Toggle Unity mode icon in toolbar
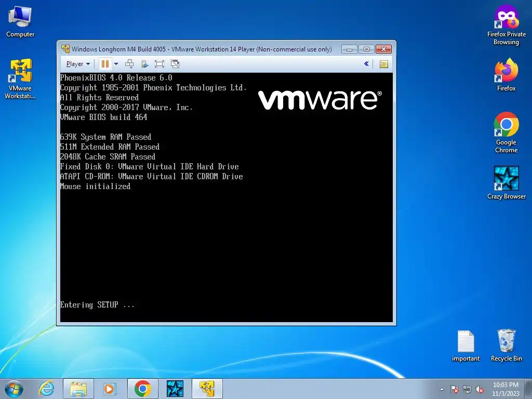Image resolution: width=532 pixels, height=399 pixels. click(x=175, y=64)
